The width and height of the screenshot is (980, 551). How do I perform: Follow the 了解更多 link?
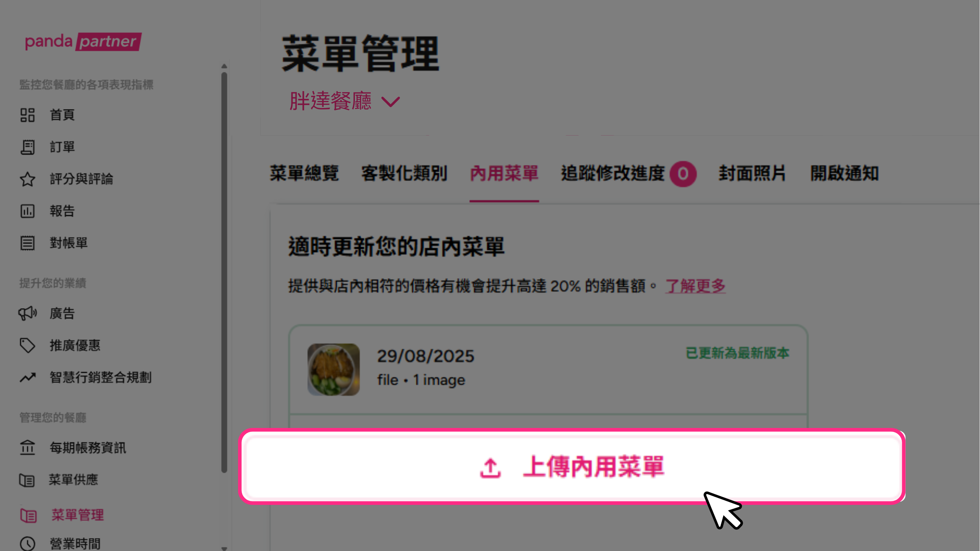point(696,286)
